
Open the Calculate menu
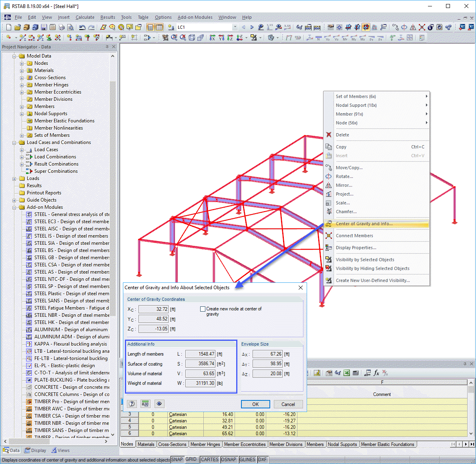pos(85,17)
